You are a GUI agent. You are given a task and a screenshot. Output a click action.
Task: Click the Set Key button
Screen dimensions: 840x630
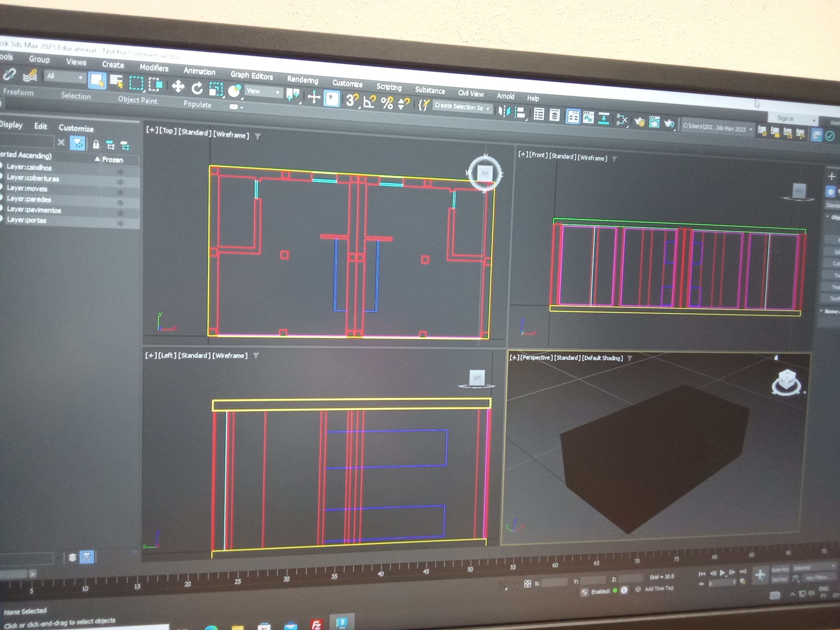coord(779,580)
